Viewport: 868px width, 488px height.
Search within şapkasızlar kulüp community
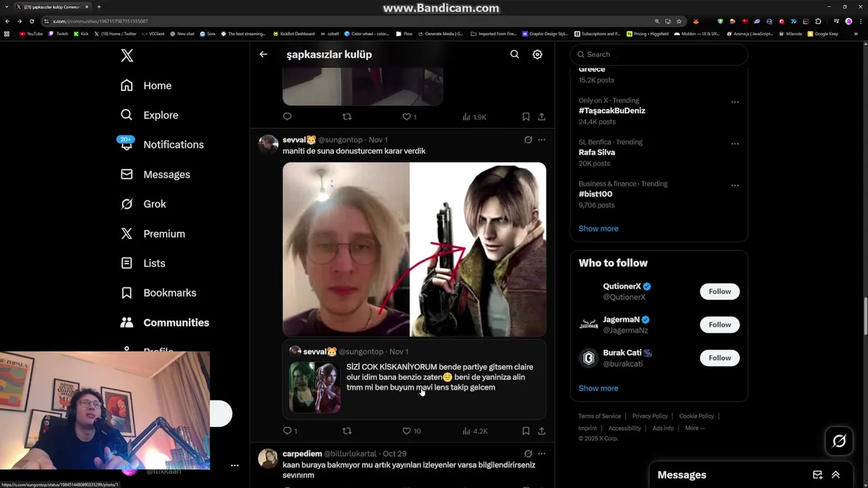(515, 54)
